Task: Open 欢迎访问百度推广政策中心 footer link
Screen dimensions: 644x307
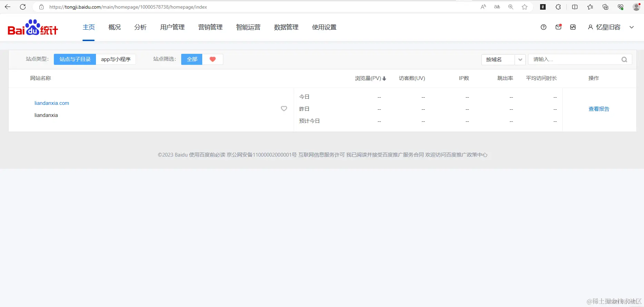Action: pos(456,155)
